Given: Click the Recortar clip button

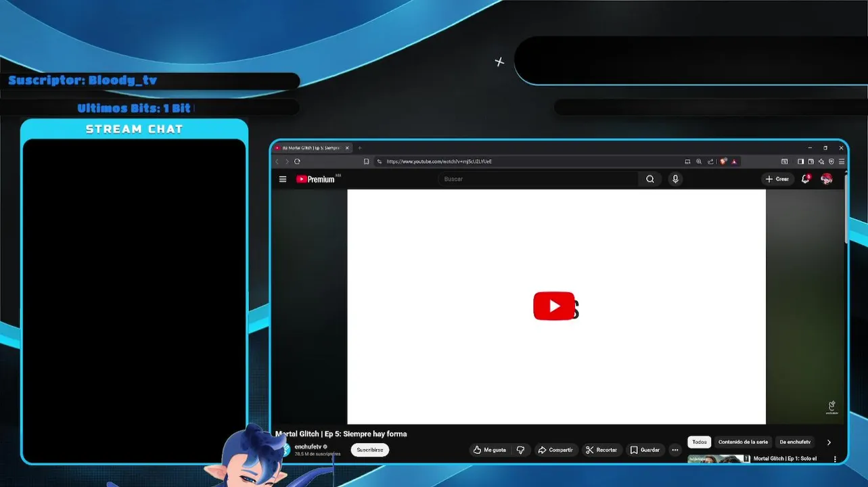Looking at the screenshot, I should point(601,450).
